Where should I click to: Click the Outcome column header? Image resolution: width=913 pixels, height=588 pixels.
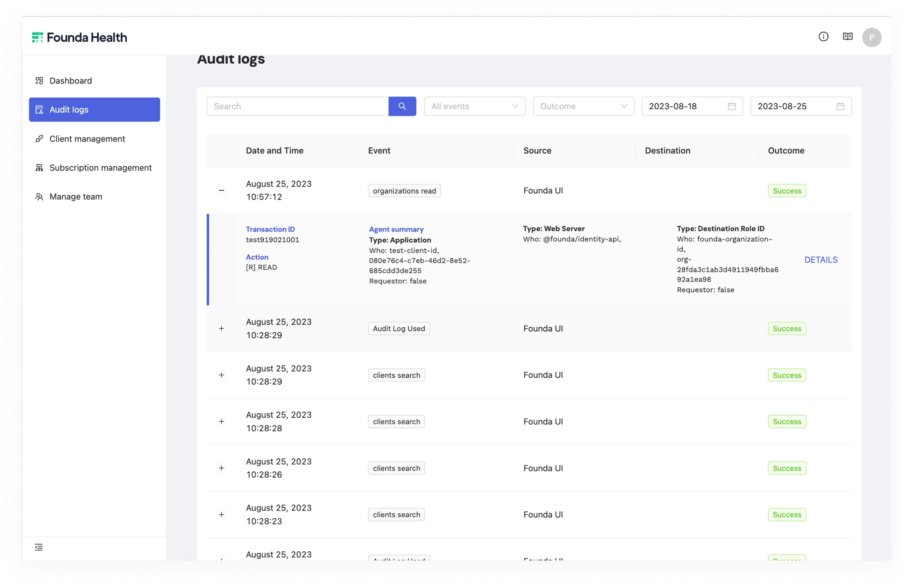(786, 150)
